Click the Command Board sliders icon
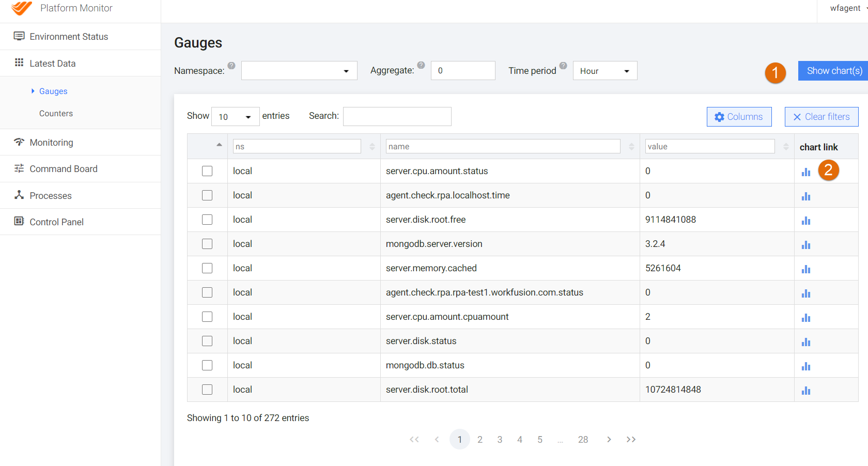This screenshot has height=466, width=868. (19, 168)
